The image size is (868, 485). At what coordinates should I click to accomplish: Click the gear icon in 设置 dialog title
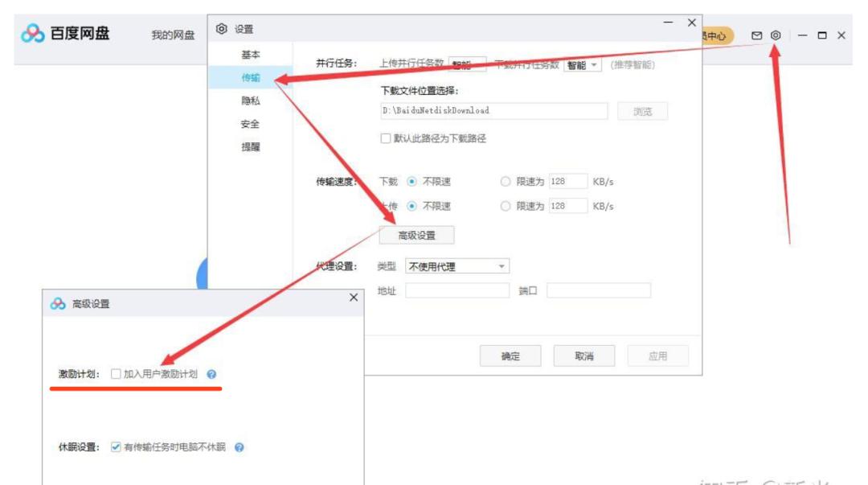pyautogui.click(x=222, y=29)
